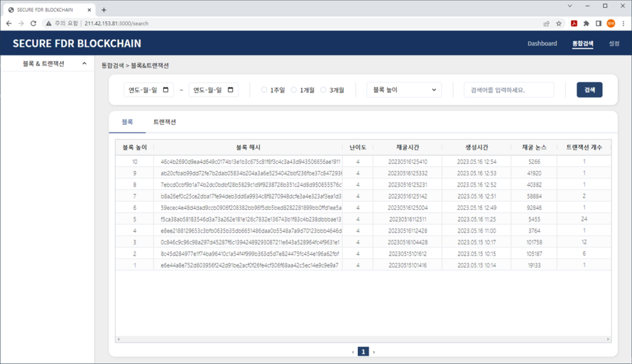
Task: Click the bookmark star icon
Action: point(559,23)
